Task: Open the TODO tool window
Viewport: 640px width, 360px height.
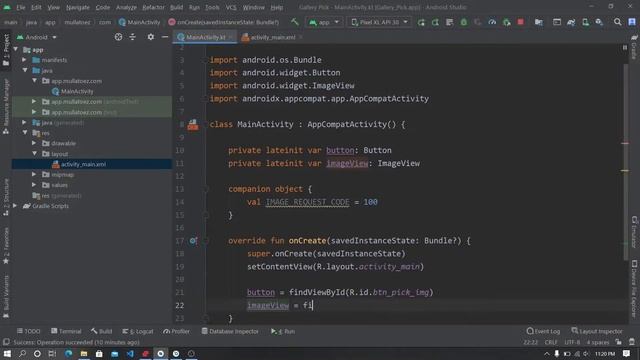Action: (29, 331)
